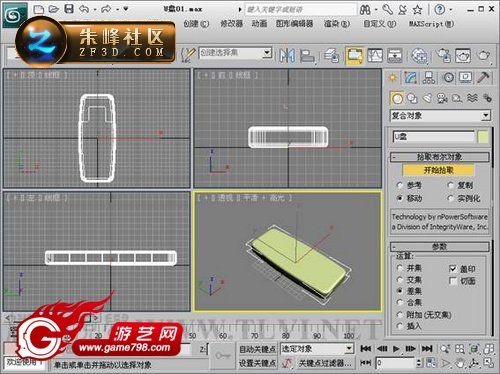Select the 实例化 radio button

(x=451, y=198)
